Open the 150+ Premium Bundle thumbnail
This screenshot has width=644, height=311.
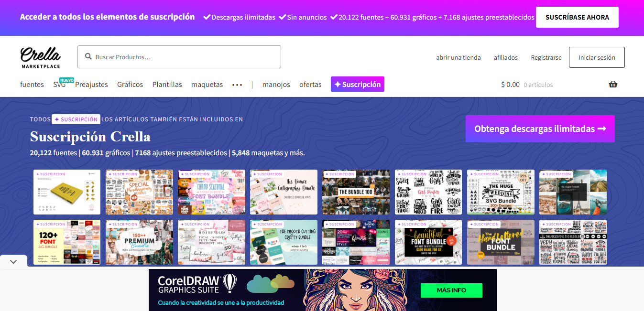139,242
